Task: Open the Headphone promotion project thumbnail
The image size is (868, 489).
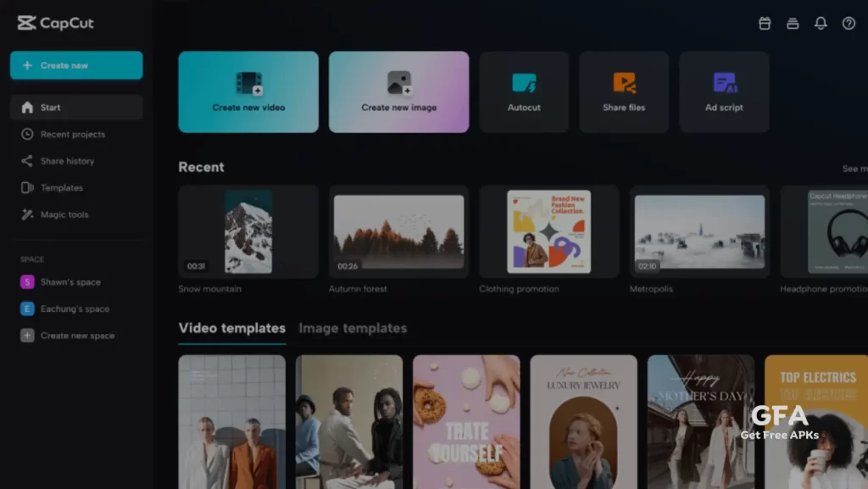Action: [824, 231]
